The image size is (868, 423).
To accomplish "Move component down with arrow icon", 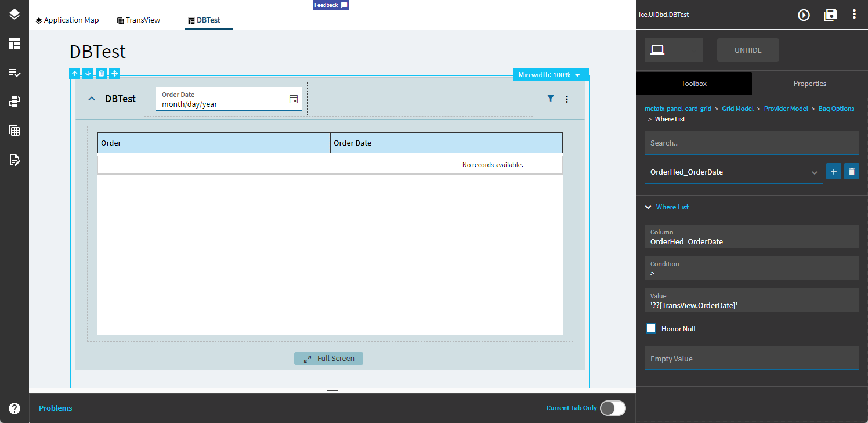I will click(x=88, y=73).
